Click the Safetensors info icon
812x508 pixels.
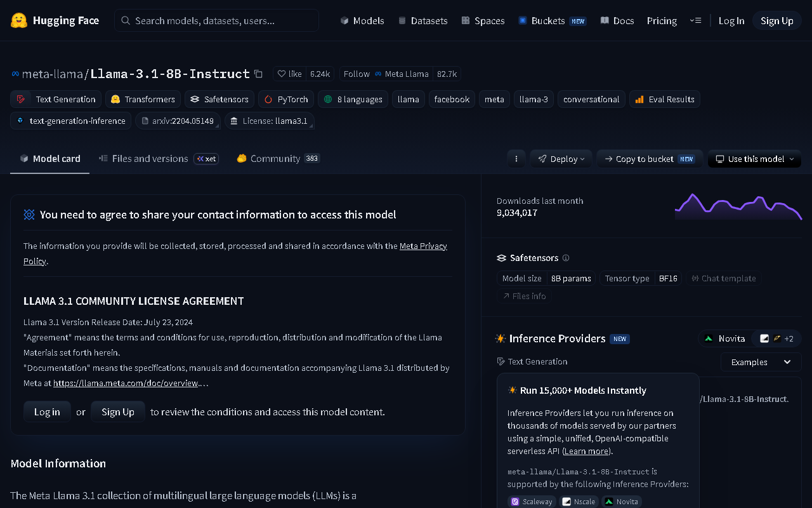[566, 258]
